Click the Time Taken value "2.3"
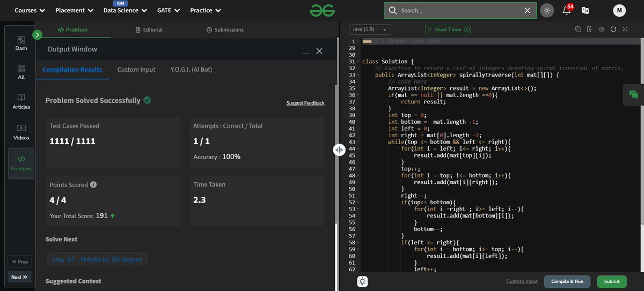Image resolution: width=644 pixels, height=291 pixels. coord(199,200)
